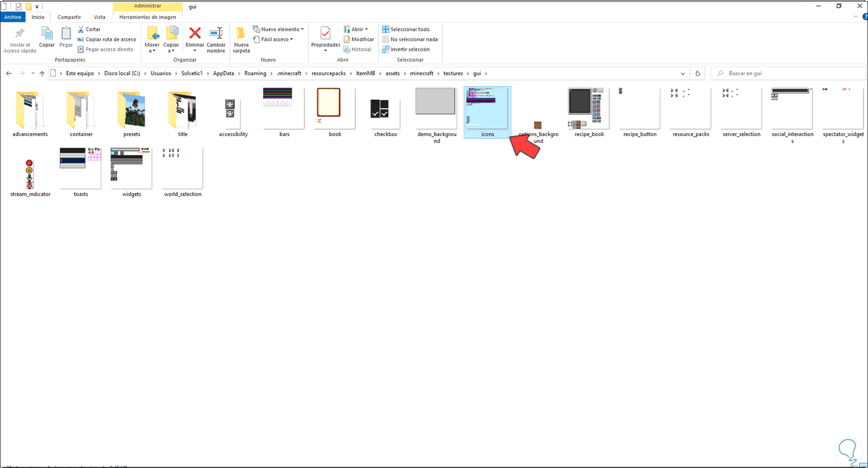Select the checkbox image thumbnail
Image resolution: width=868 pixels, height=468 pixels.
pyautogui.click(x=386, y=114)
